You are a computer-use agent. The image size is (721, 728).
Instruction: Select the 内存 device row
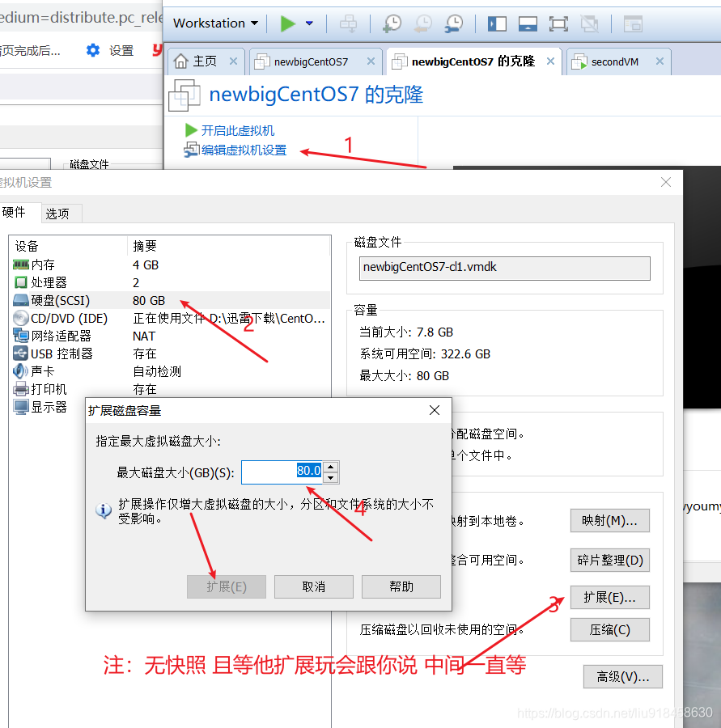point(170,265)
